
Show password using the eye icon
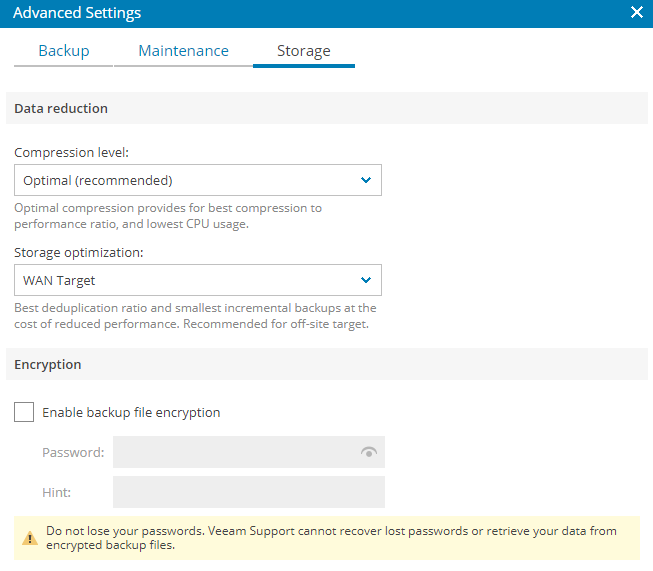(369, 452)
